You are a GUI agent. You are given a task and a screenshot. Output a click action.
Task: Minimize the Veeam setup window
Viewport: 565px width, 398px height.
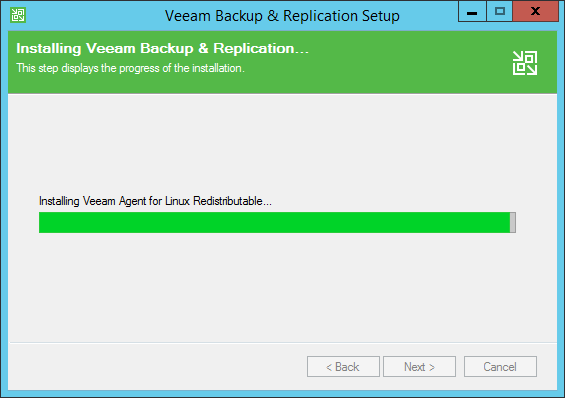click(x=472, y=12)
